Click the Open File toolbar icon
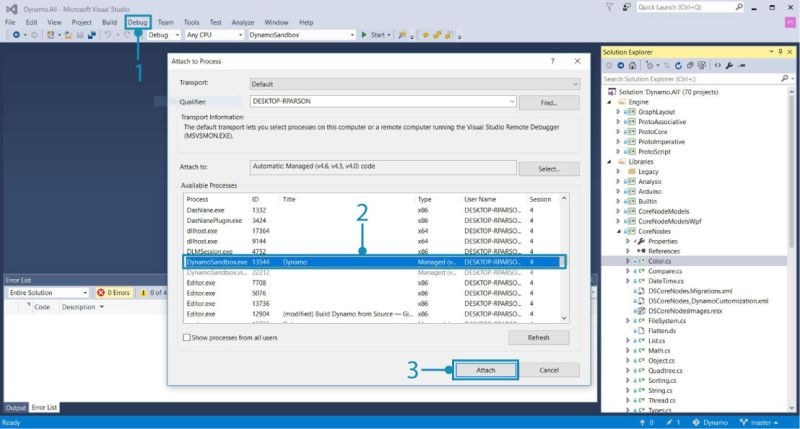The height and width of the screenshot is (429, 800). point(68,35)
